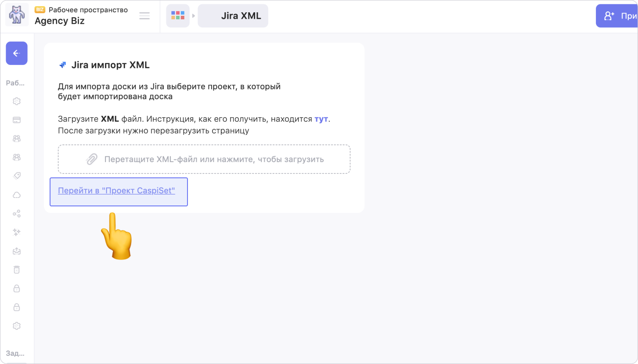Viewport: 638px width, 364px height.
Task: Click the Agency Biz workspace name
Action: (x=60, y=21)
